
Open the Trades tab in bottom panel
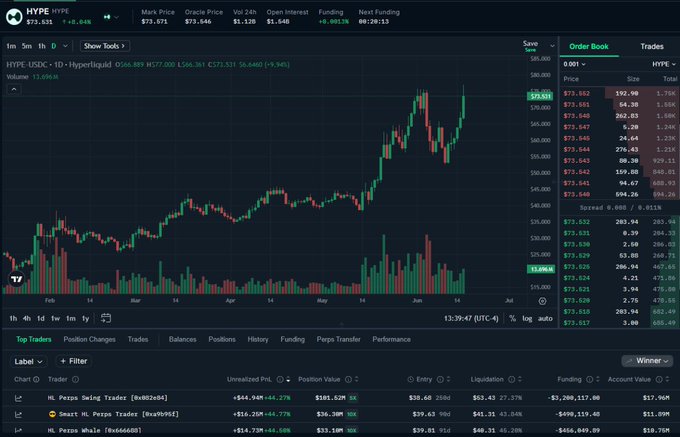coord(138,339)
